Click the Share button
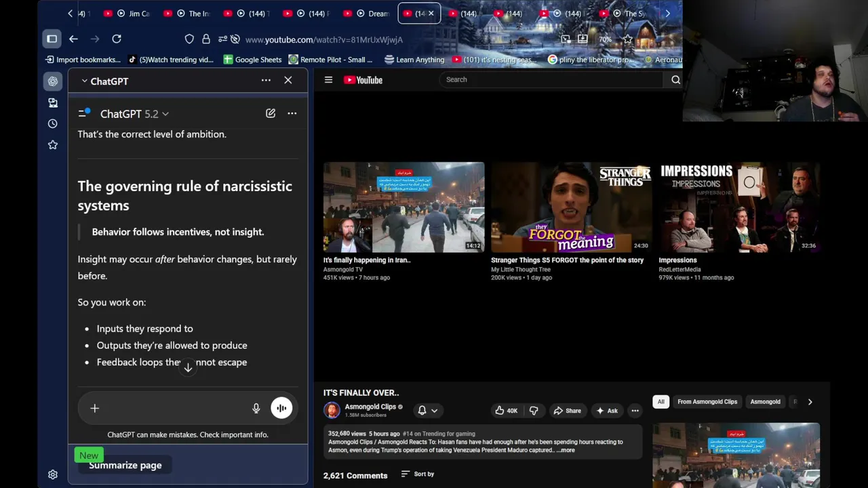 click(x=567, y=411)
